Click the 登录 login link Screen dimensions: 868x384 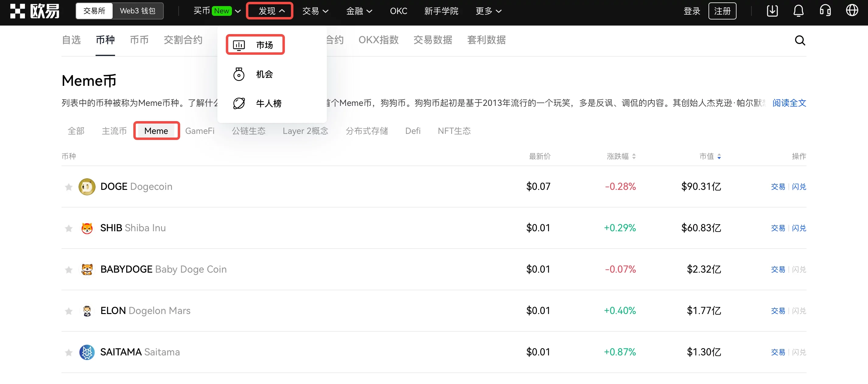[692, 11]
